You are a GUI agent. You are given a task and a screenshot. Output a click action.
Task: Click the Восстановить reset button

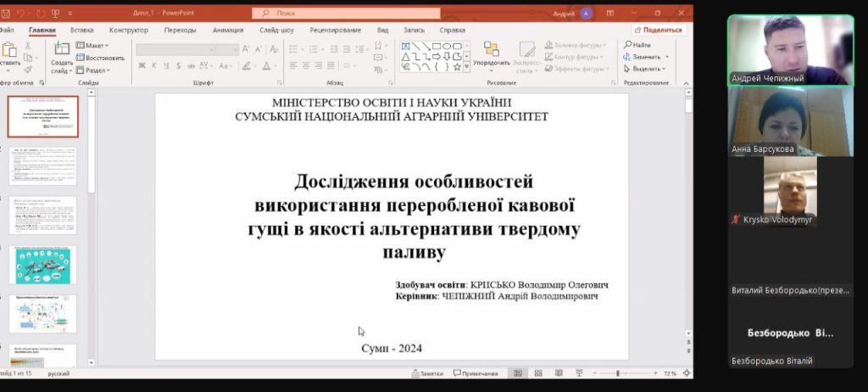pyautogui.click(x=100, y=58)
